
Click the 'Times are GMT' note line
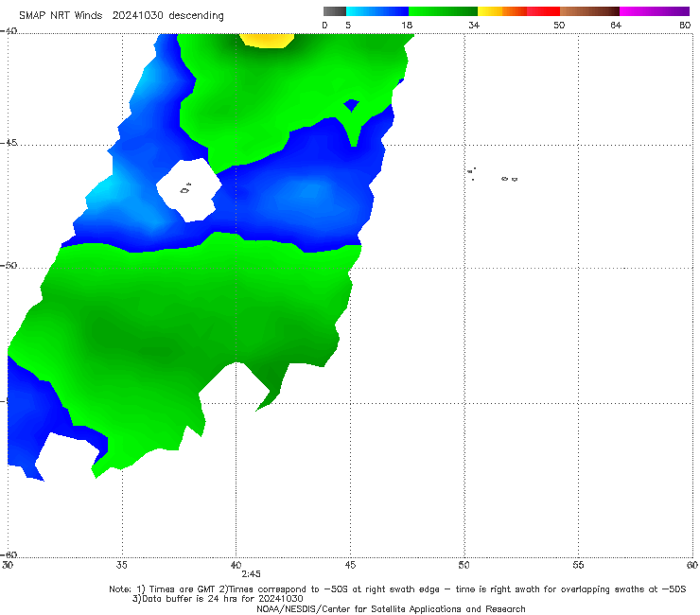(397, 589)
